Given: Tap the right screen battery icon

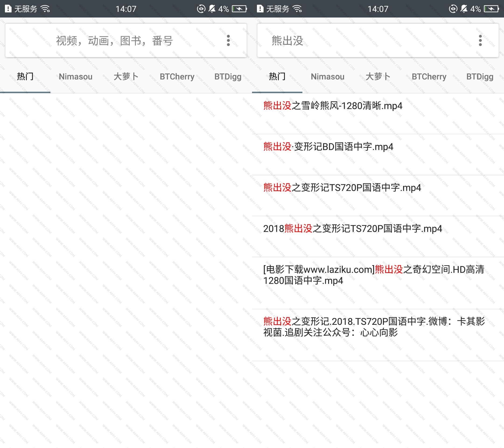Looking at the screenshot, I should [x=491, y=9].
